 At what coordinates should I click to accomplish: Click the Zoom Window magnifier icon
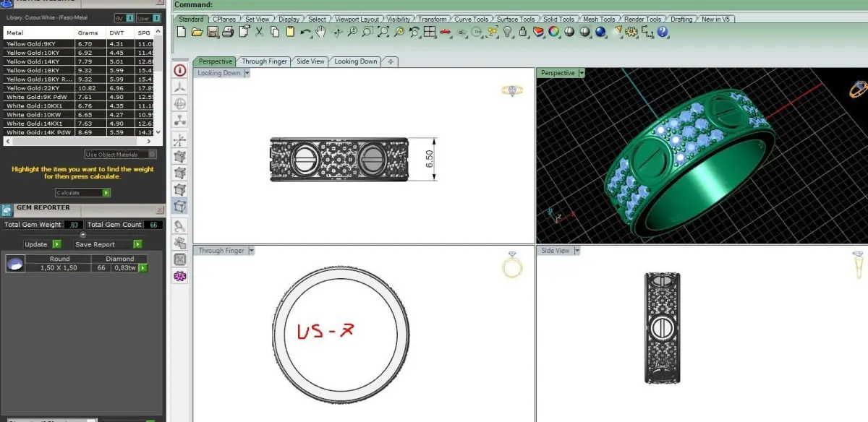367,31
